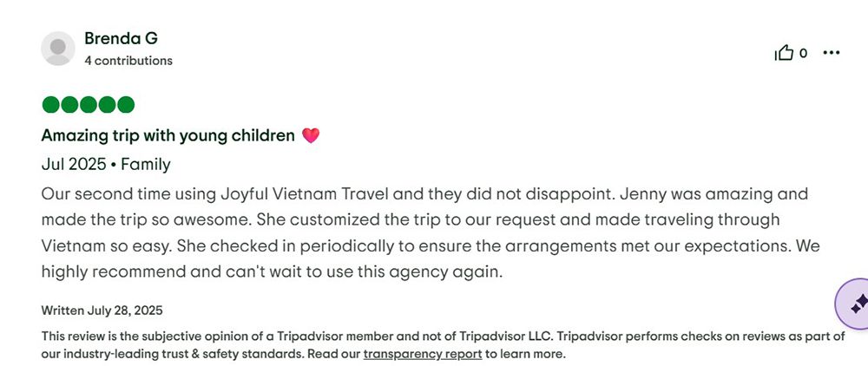Click the fifth green rating bubble
This screenshot has height=366, width=868.
pyautogui.click(x=126, y=105)
